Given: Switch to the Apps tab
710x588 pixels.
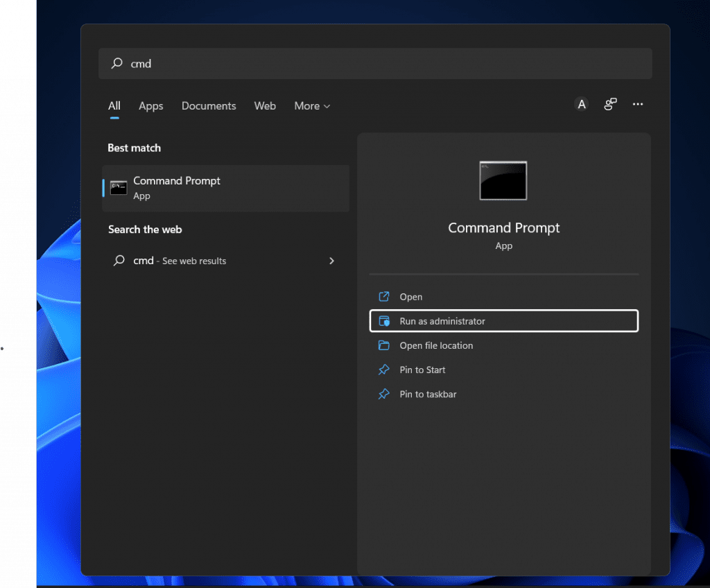Looking at the screenshot, I should coord(150,105).
